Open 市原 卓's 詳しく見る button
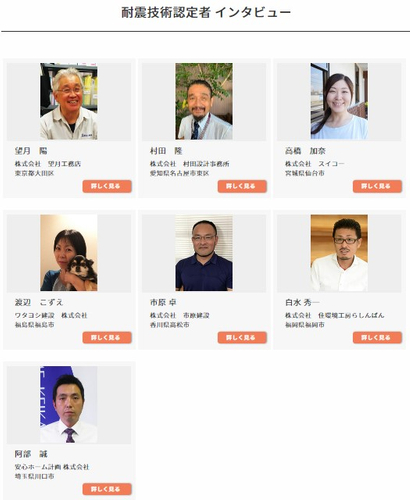Viewport: 410px width, 500px height. [x=242, y=338]
